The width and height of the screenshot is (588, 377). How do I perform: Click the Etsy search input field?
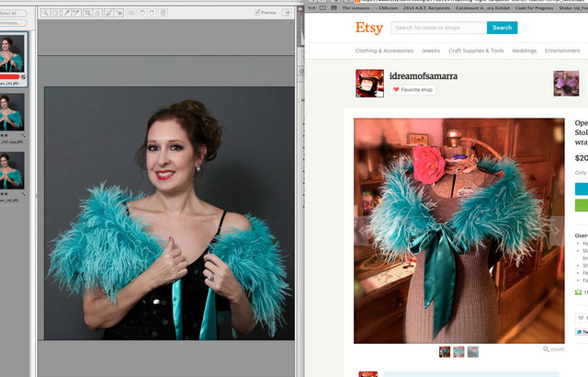click(x=438, y=28)
